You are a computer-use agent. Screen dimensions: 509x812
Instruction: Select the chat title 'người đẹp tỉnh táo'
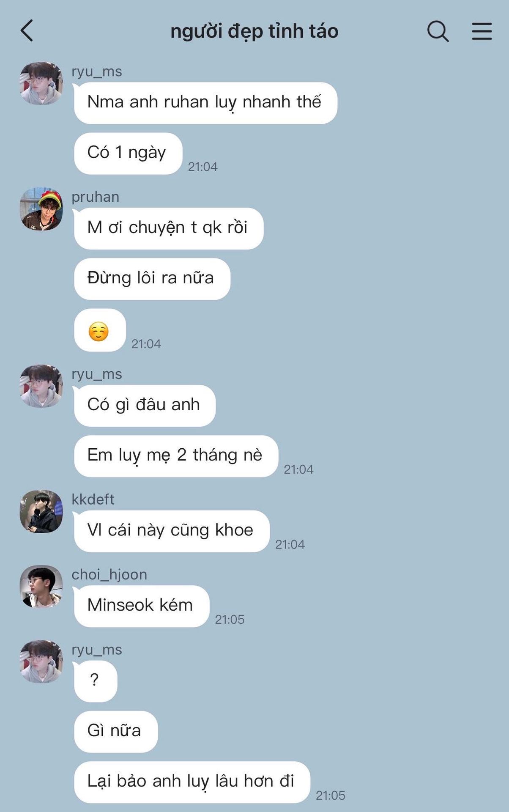pos(254,31)
